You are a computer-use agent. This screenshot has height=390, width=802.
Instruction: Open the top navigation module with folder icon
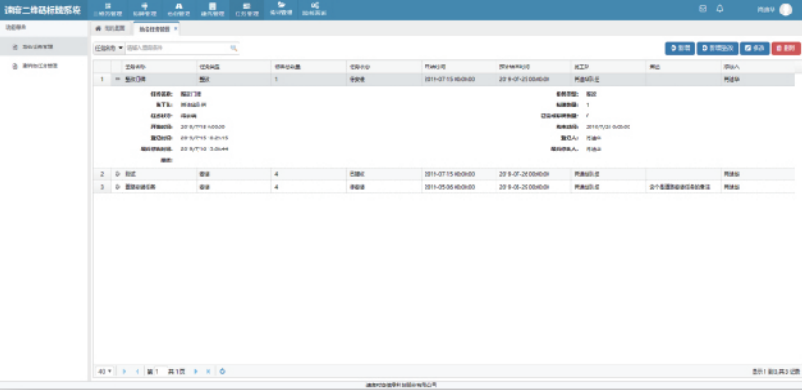(281, 10)
